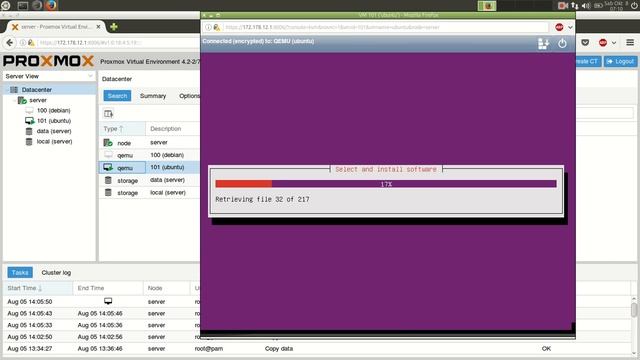Image resolution: width=640 pixels, height=360 pixels.
Task: Go back with the Firefox back arrow
Action: point(10,42)
